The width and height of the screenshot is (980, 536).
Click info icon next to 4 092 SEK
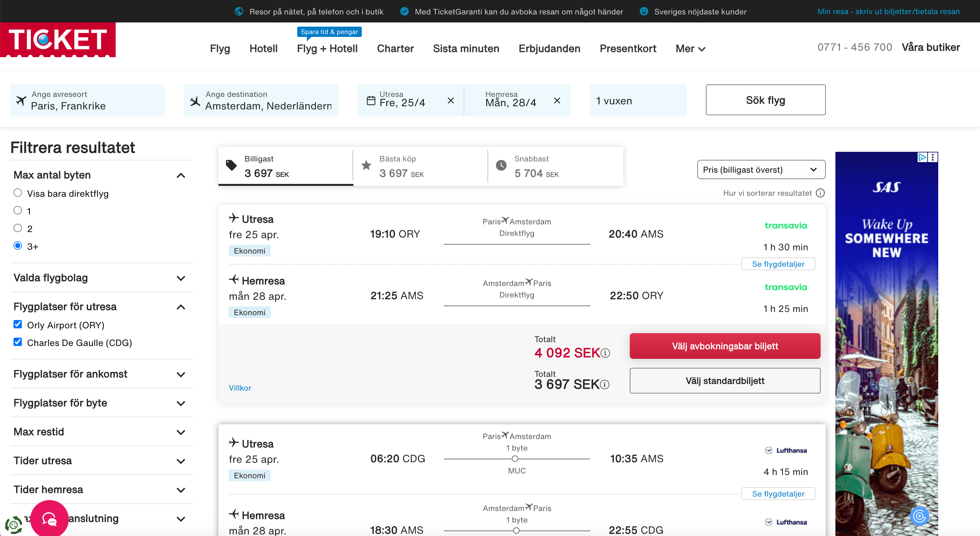(x=605, y=353)
